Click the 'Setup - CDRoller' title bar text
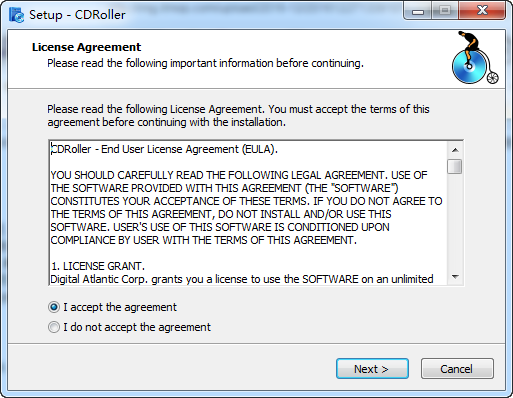 click(77, 15)
